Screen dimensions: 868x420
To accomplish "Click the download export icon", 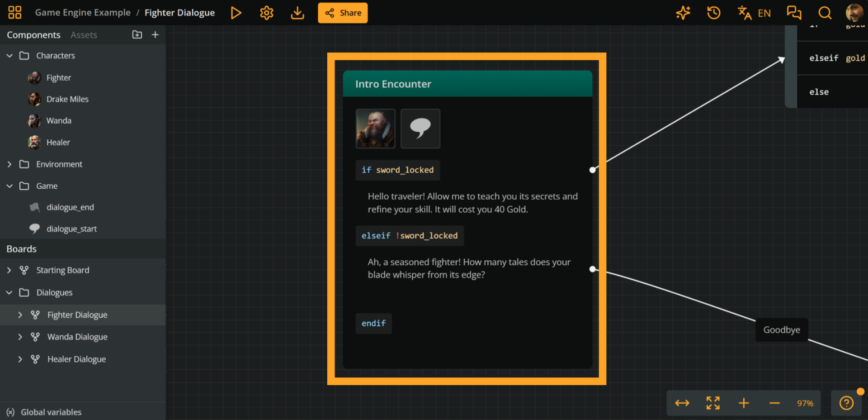I will pos(297,13).
